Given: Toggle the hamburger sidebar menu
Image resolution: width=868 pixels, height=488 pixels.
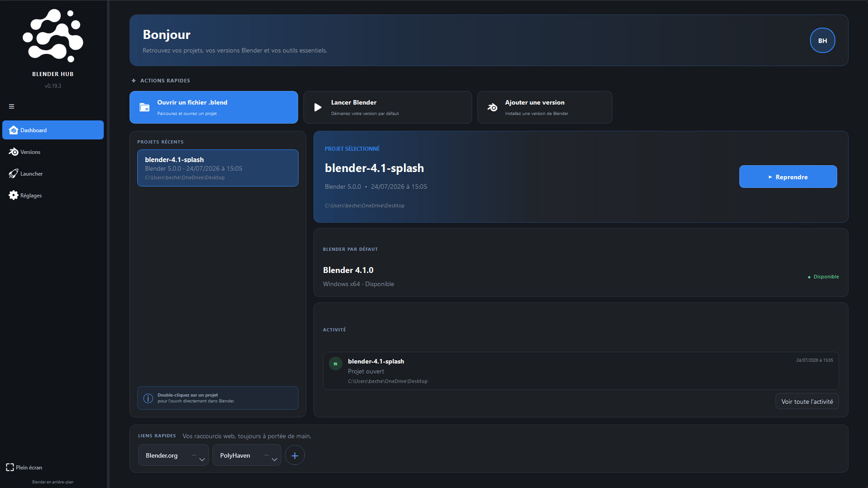Looking at the screenshot, I should point(12,106).
